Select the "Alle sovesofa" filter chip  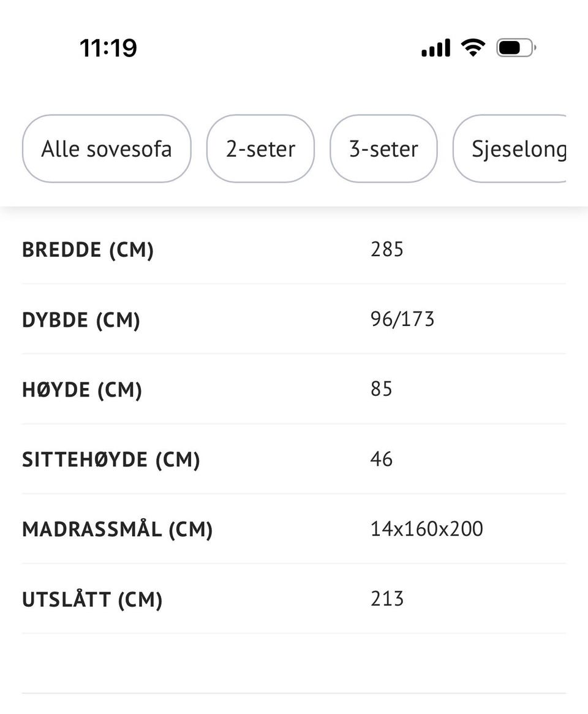point(107,149)
